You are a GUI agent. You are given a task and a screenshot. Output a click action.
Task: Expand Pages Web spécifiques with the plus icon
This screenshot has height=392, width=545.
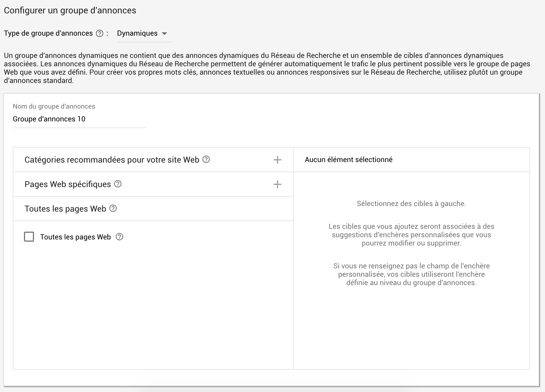coord(277,184)
